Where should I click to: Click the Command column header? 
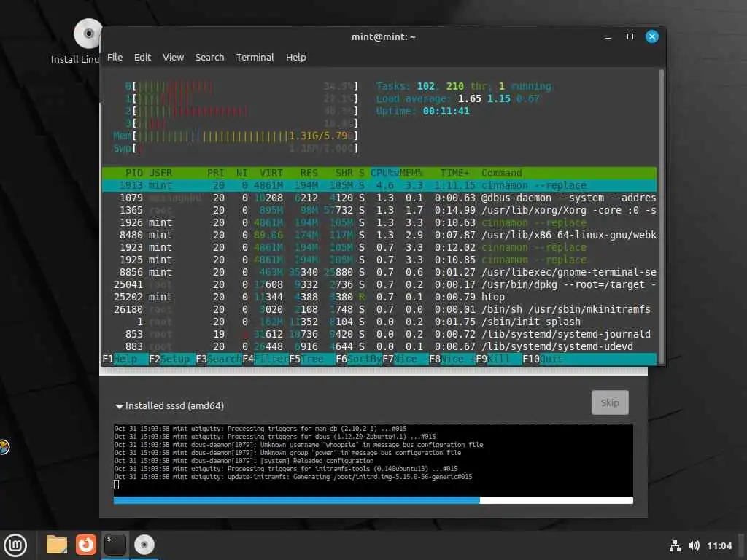tap(502, 173)
